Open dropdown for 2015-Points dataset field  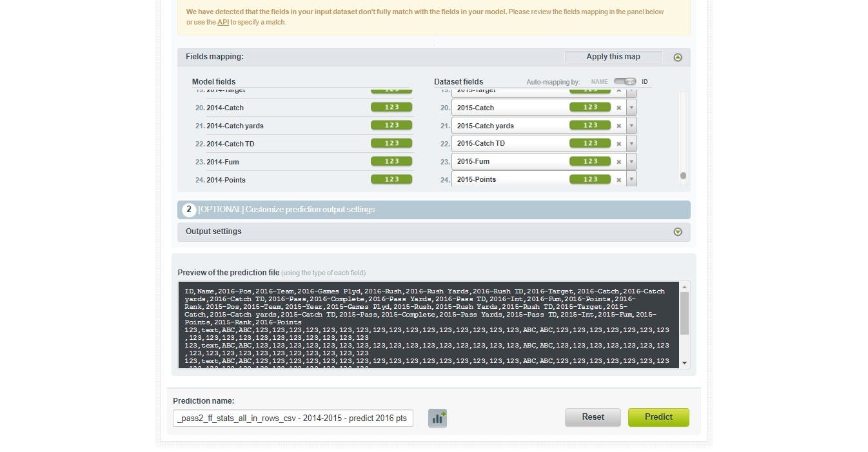pos(631,180)
